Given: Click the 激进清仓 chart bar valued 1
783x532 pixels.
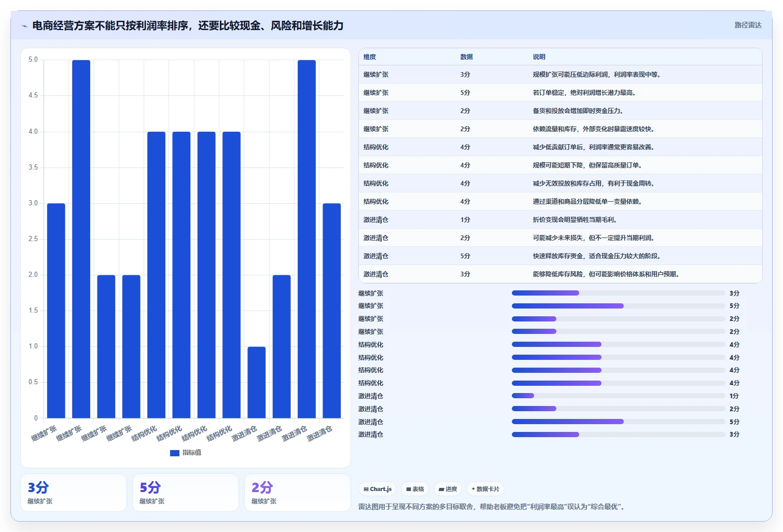Looking at the screenshot, I should tap(257, 382).
